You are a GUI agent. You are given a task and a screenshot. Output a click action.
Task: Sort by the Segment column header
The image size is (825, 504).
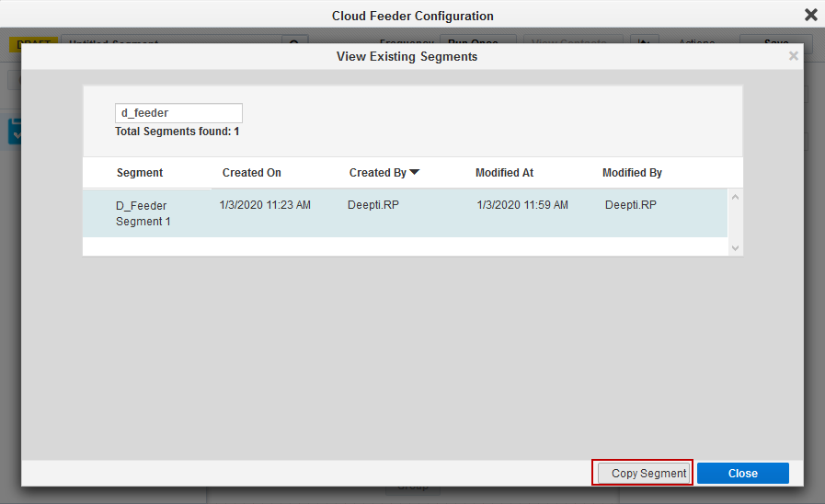coord(140,173)
